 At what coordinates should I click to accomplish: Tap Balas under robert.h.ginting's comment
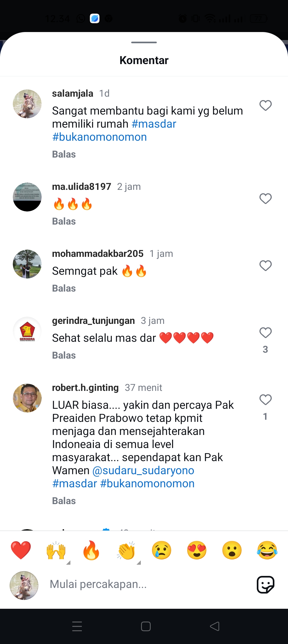click(x=64, y=501)
